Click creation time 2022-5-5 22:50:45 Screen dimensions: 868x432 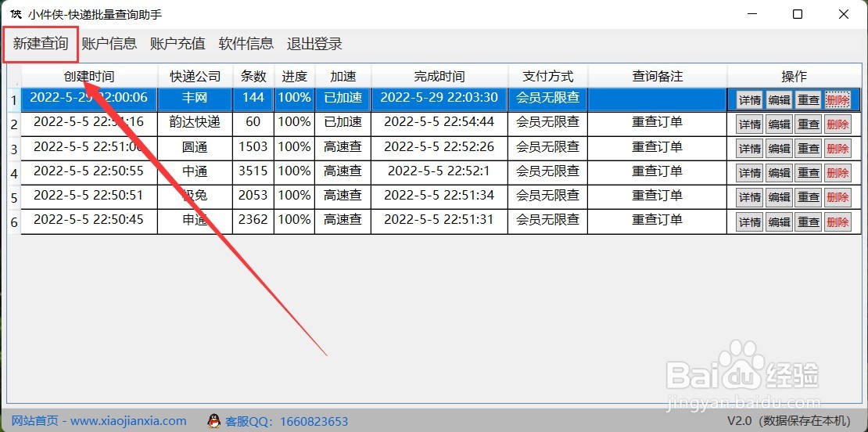coord(88,220)
